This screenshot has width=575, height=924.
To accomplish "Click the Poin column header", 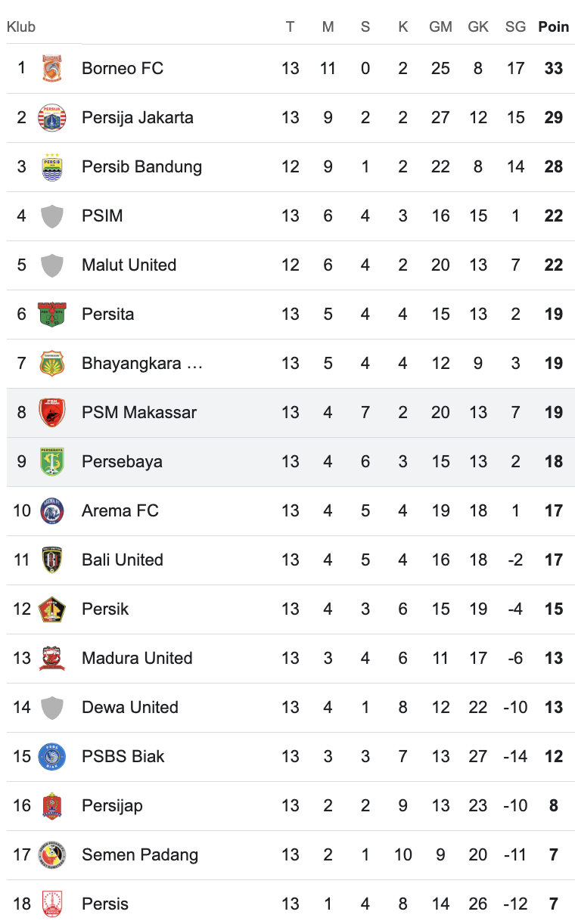I will 553,26.
